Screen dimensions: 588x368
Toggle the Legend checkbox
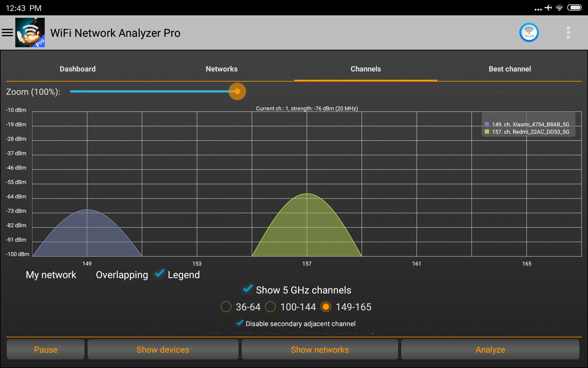click(x=161, y=275)
